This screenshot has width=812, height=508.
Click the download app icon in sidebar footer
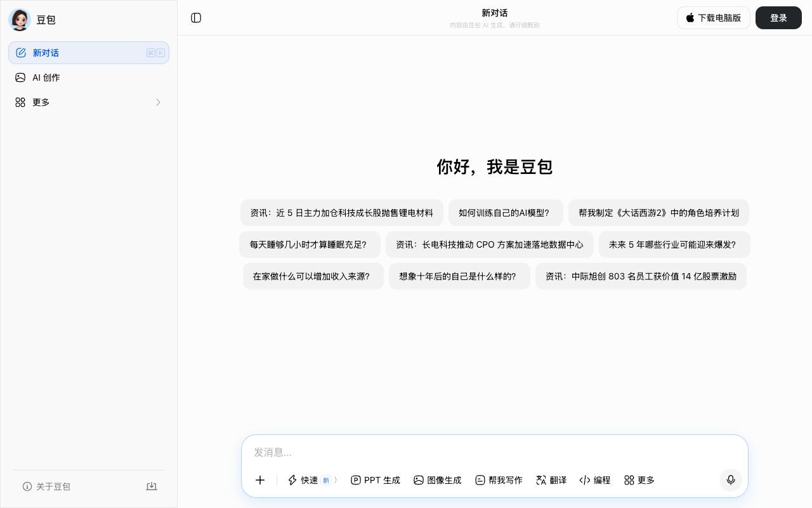click(x=152, y=486)
